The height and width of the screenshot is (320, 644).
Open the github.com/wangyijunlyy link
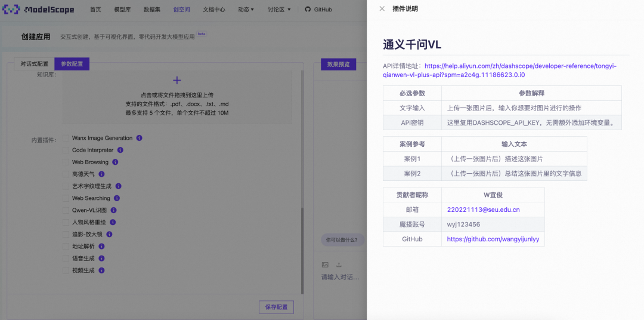click(493, 239)
